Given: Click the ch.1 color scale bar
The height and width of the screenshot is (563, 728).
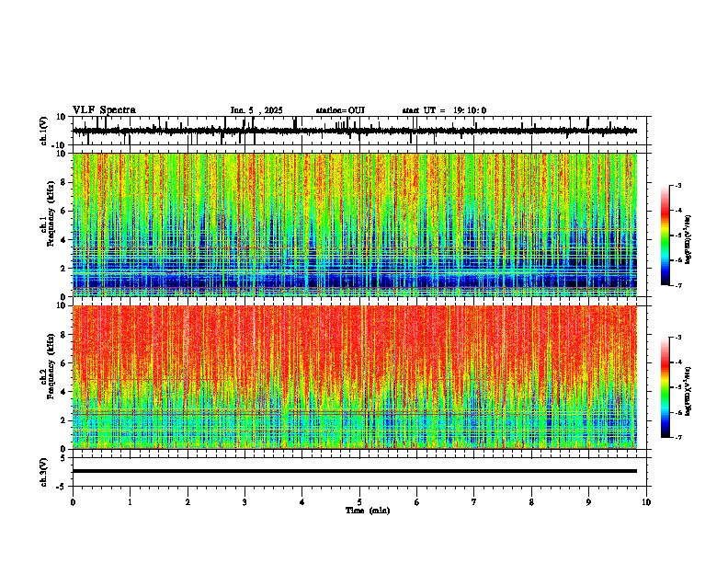Looking at the screenshot, I should click(x=665, y=236).
